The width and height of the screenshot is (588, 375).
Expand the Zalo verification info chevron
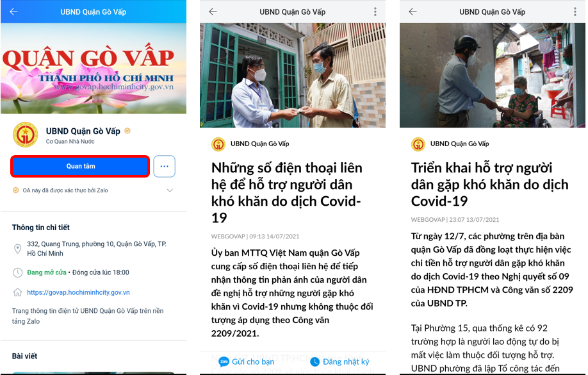coord(170,190)
